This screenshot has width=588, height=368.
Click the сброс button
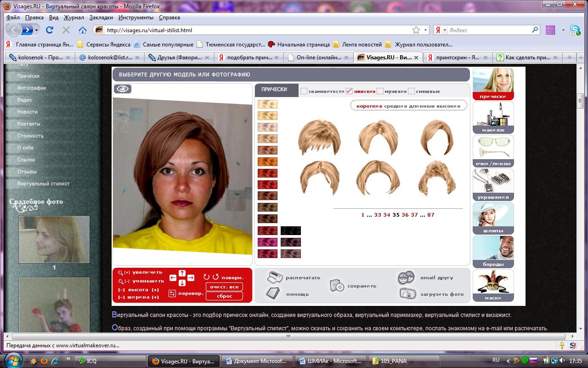pyautogui.click(x=224, y=296)
